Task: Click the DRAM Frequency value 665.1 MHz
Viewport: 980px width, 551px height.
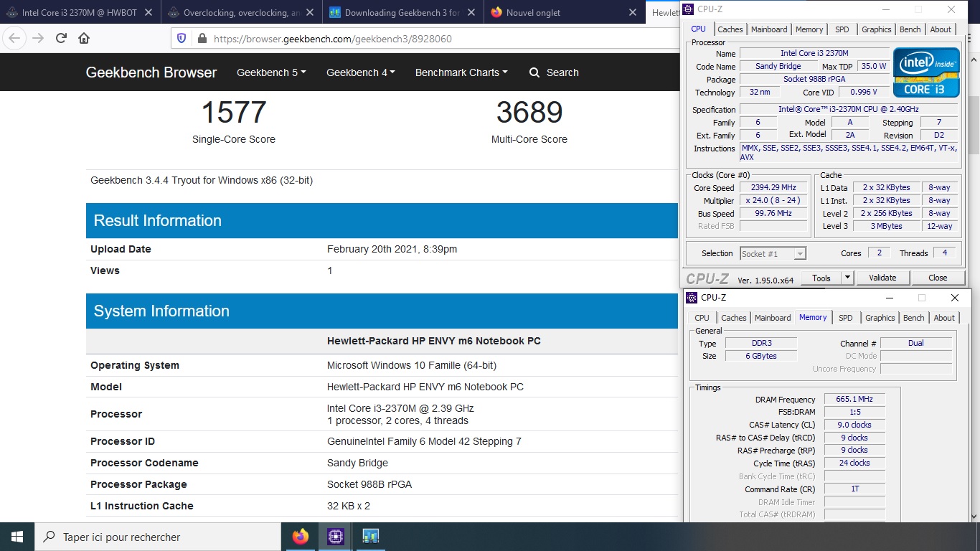Action: click(854, 400)
